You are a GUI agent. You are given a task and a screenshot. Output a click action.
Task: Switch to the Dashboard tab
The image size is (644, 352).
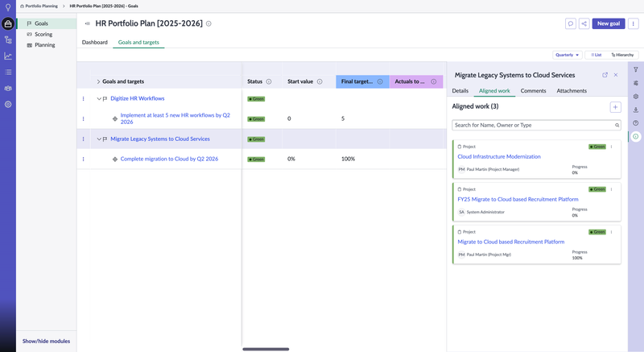coord(94,42)
